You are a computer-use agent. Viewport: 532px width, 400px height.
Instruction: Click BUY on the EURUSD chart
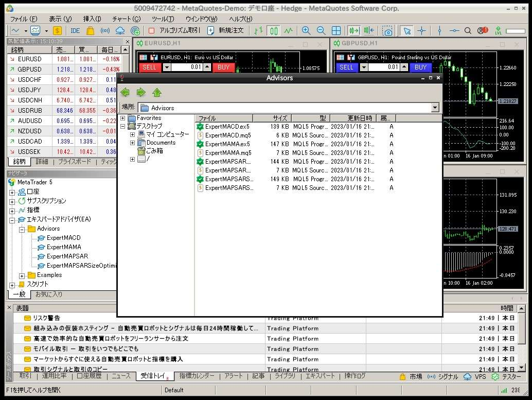223,67
